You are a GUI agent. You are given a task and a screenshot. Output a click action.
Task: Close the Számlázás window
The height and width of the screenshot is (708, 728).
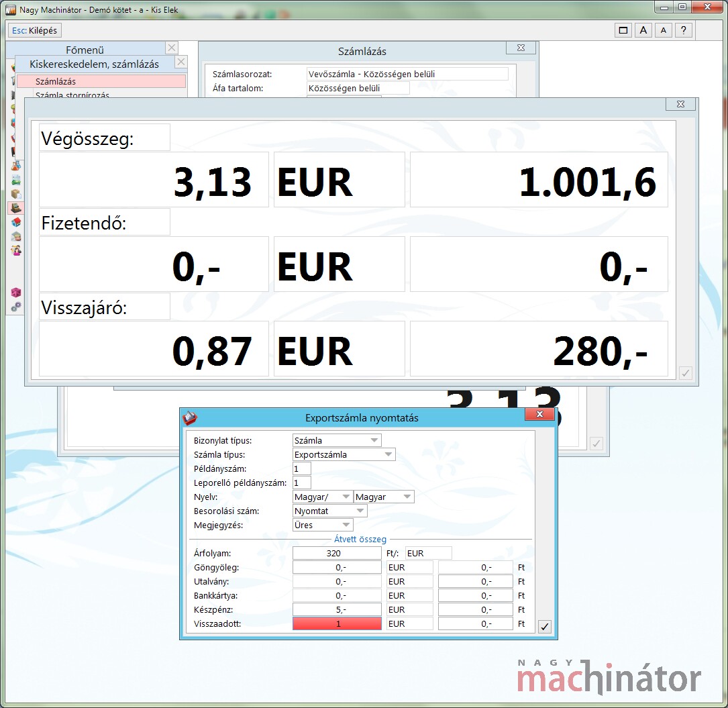[521, 48]
